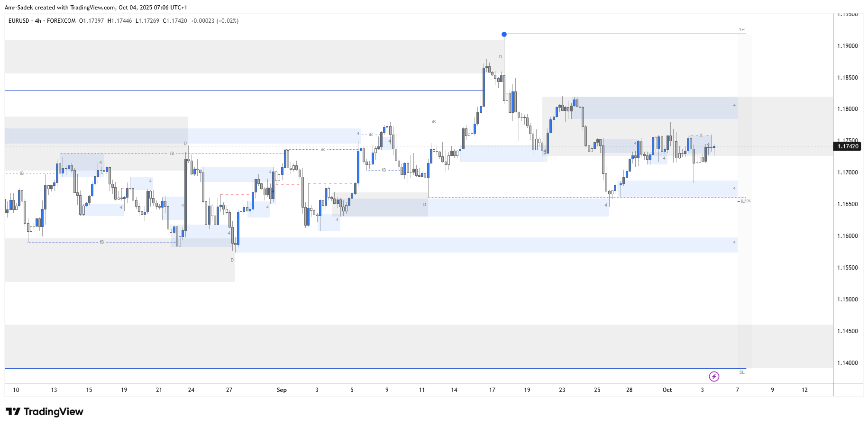The image size is (868, 426).
Task: Select the blue swing-high dot marker
Action: [504, 34]
